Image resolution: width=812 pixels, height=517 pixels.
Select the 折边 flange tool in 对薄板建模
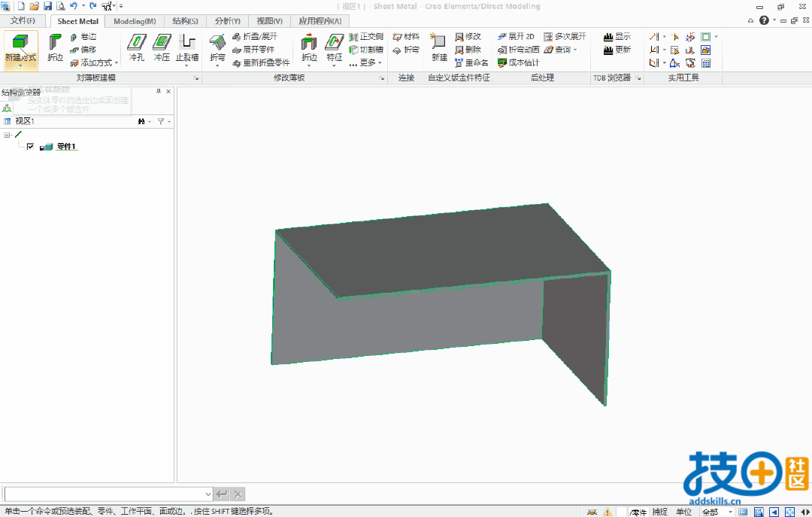tap(55, 47)
